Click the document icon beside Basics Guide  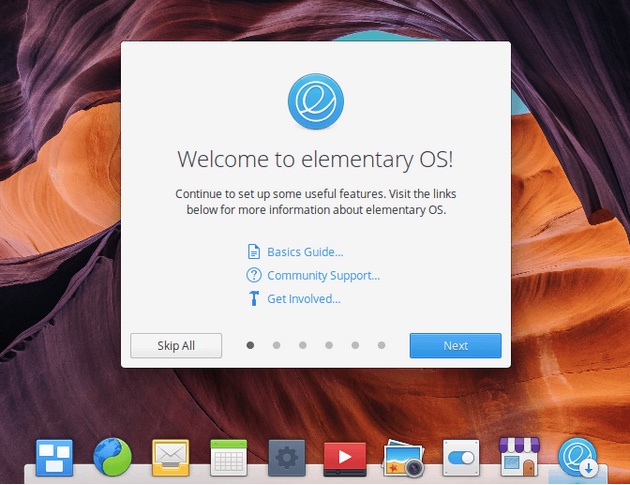[x=254, y=252]
